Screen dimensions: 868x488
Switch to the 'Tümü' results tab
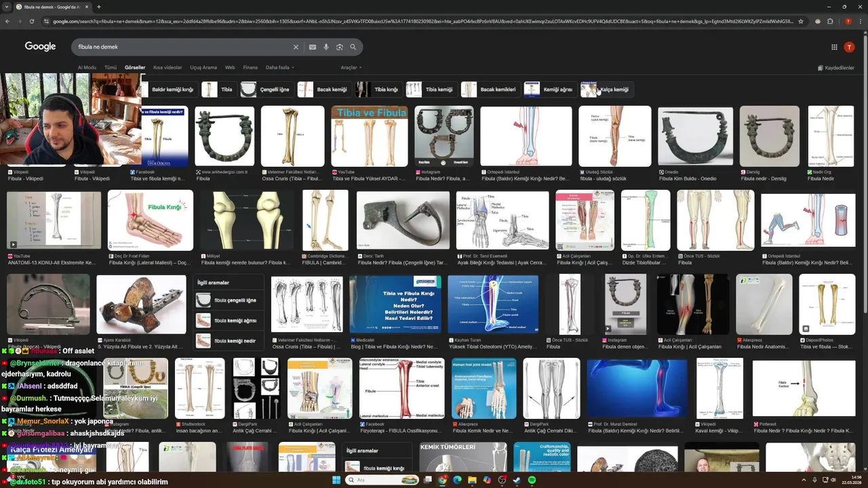pyautogui.click(x=111, y=68)
